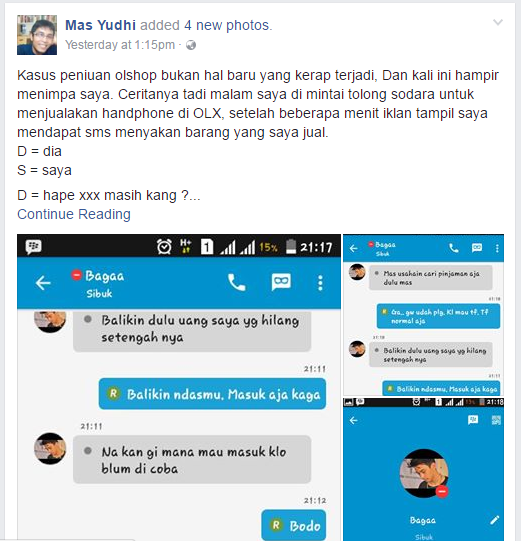Click Mas Yudhi's profile picture
This screenshot has width=521, height=541.
pos(37,35)
